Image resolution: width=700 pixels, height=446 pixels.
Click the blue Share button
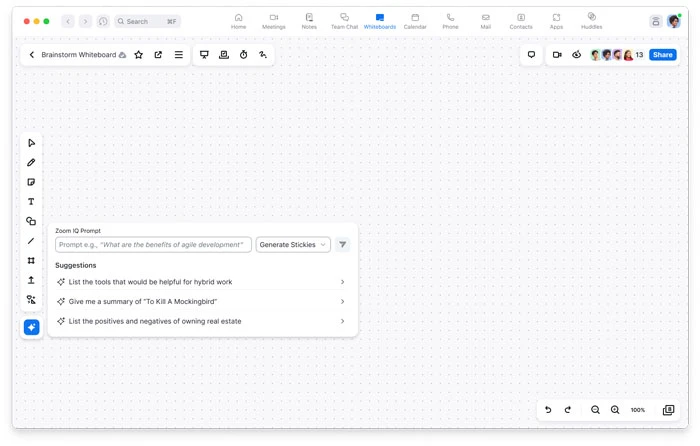coord(662,55)
